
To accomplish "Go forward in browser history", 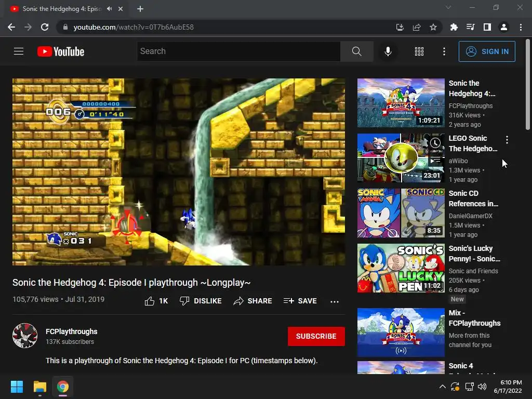I will point(28,27).
